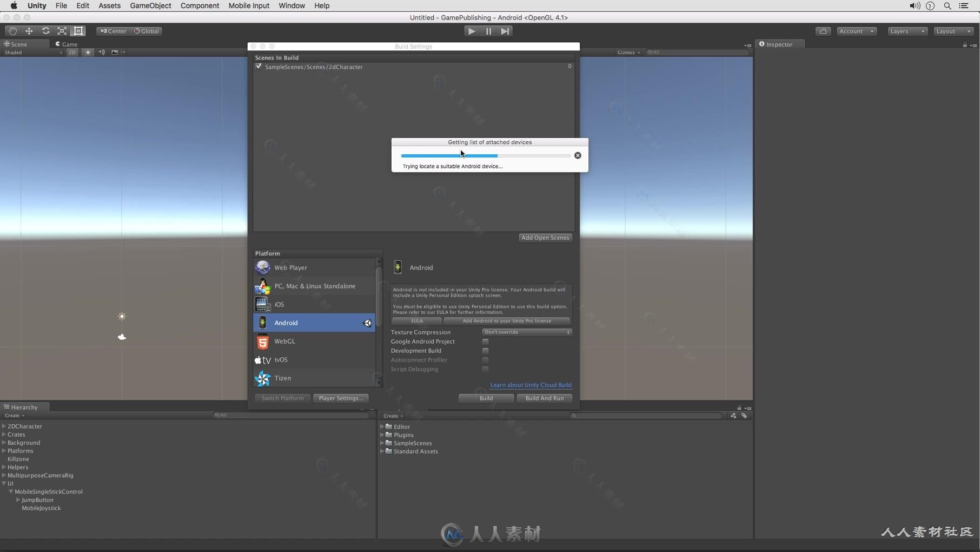This screenshot has width=980, height=552.
Task: Open the Assets menu
Action: pyautogui.click(x=109, y=5)
